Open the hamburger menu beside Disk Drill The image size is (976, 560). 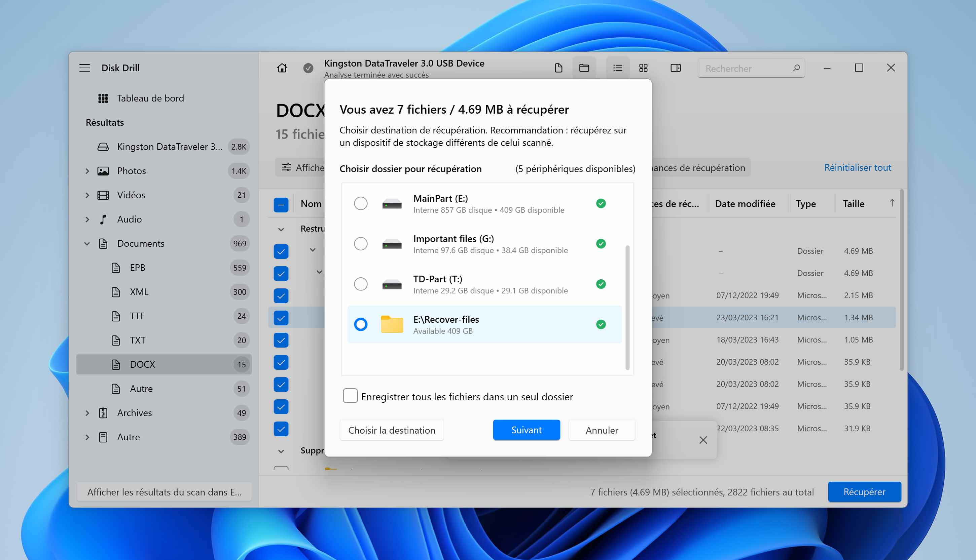[x=85, y=68]
